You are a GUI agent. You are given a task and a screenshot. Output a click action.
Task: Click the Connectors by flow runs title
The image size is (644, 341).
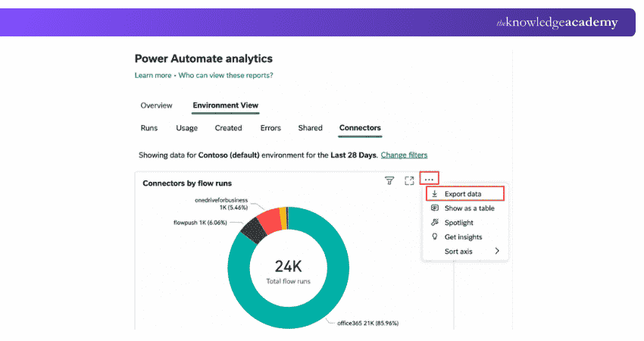[187, 183]
